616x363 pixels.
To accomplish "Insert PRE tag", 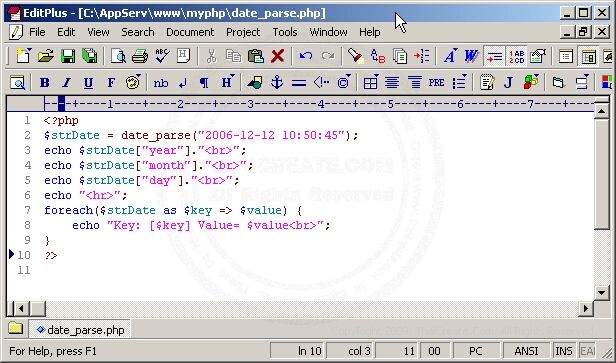I will coord(436,82).
